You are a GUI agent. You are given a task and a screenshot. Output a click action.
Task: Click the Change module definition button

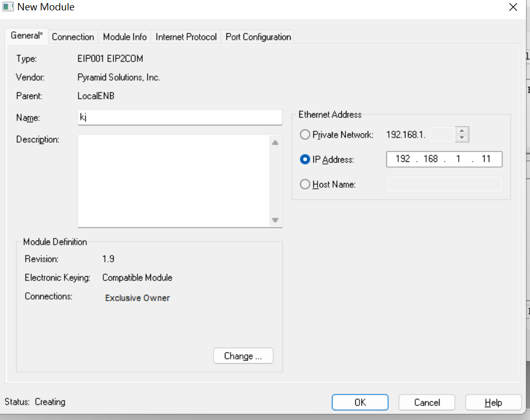[243, 356]
